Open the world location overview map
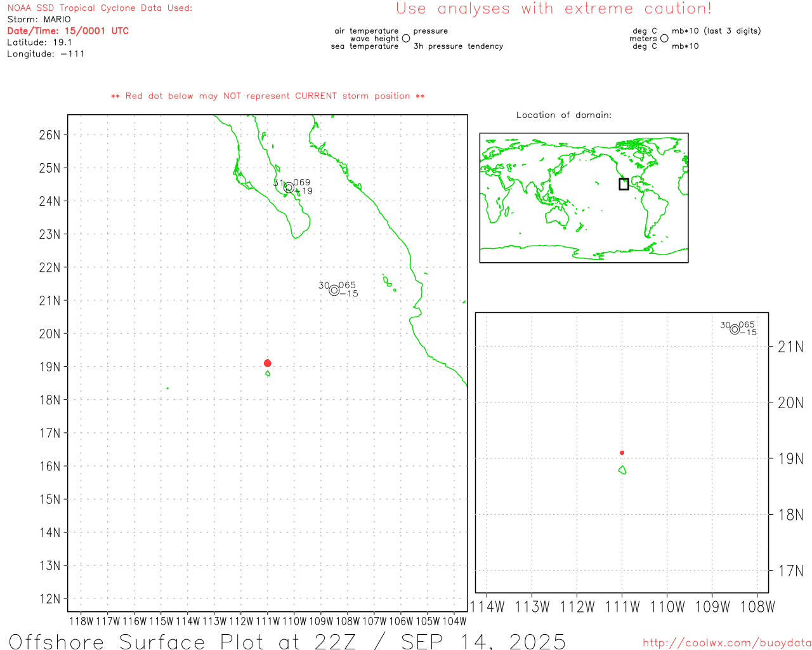This screenshot has width=812, height=650. coord(584,197)
